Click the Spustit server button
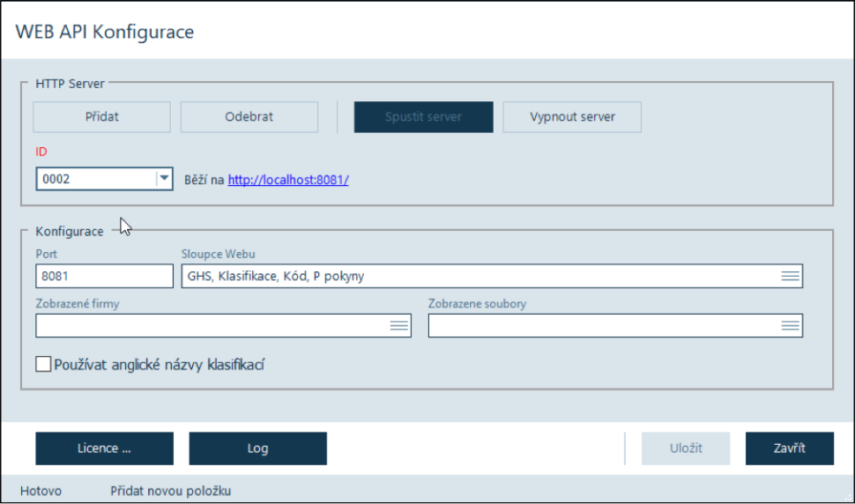Image resolution: width=855 pixels, height=504 pixels. tap(423, 117)
